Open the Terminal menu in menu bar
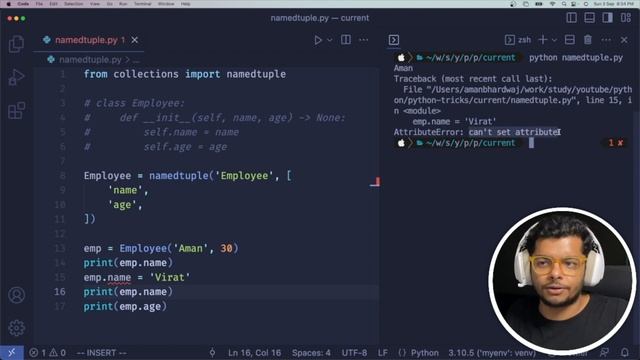This screenshot has height=360, width=640. tap(143, 4)
